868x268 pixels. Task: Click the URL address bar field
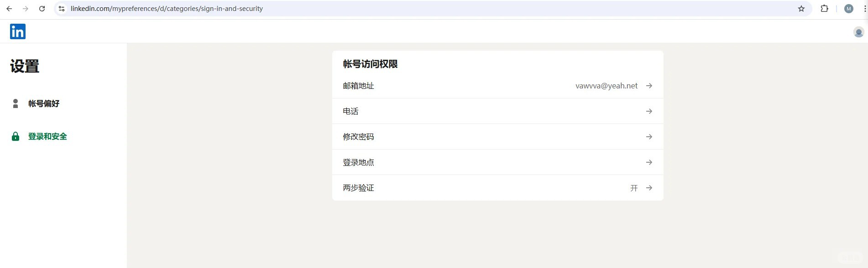coord(411,9)
